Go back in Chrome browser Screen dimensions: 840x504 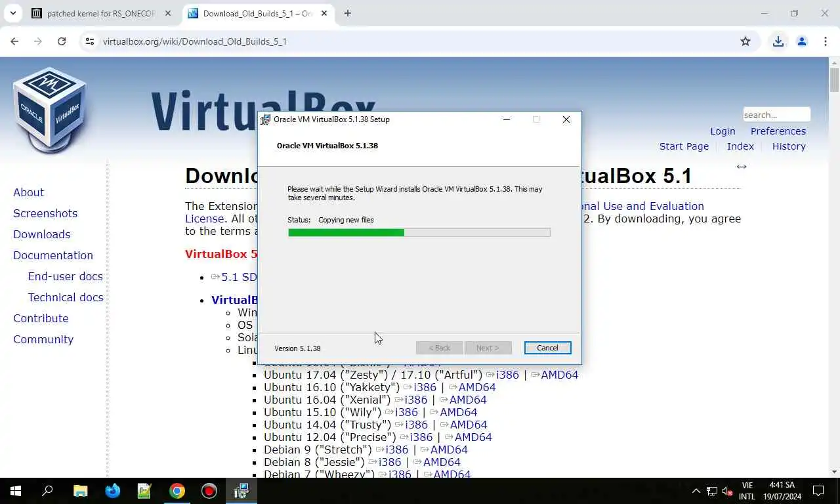coord(14,41)
